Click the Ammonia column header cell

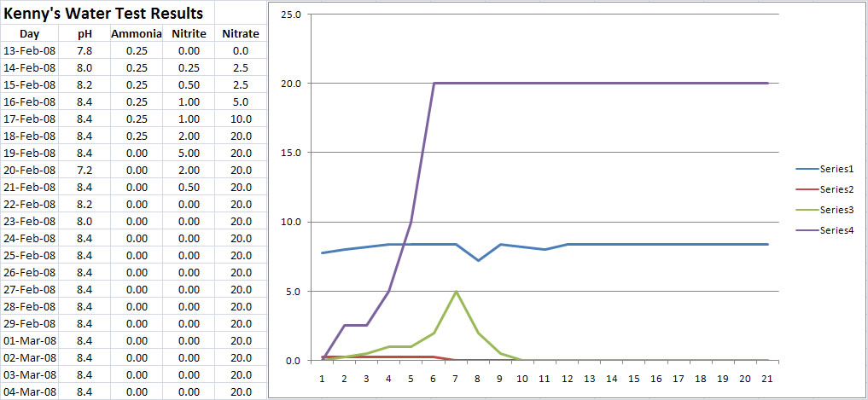click(135, 34)
